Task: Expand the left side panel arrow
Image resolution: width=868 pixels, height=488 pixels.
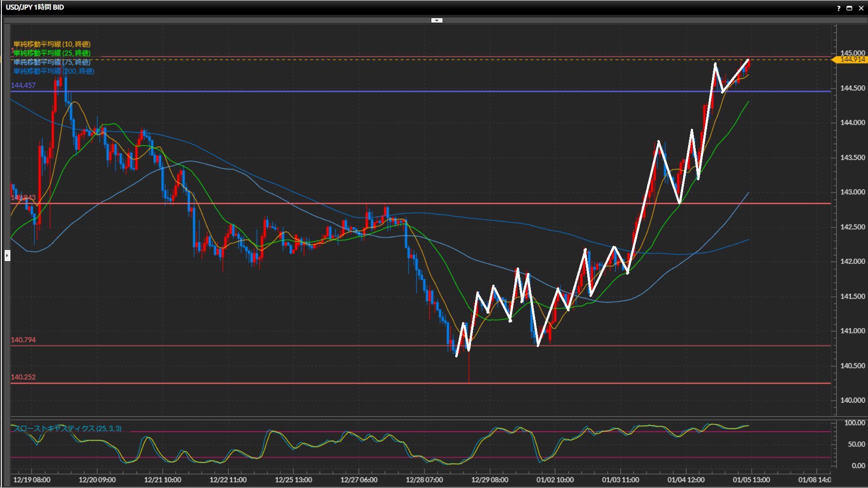Action: click(7, 256)
